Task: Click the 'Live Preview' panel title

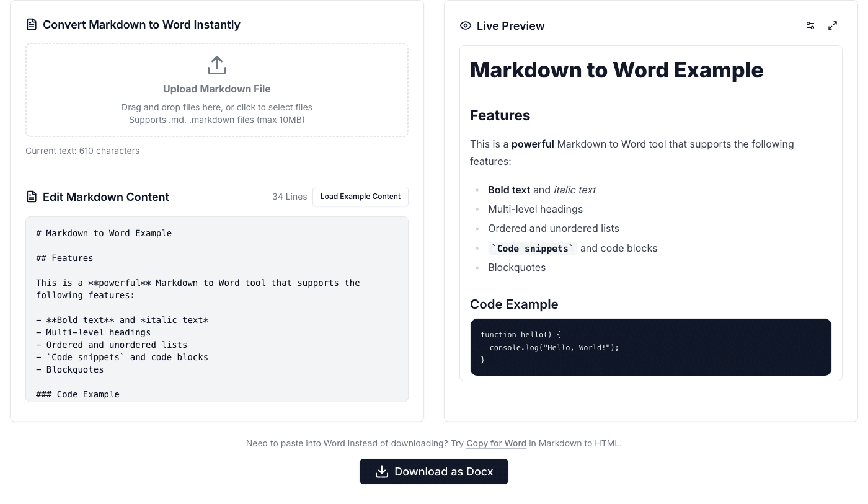Action: [x=510, y=26]
